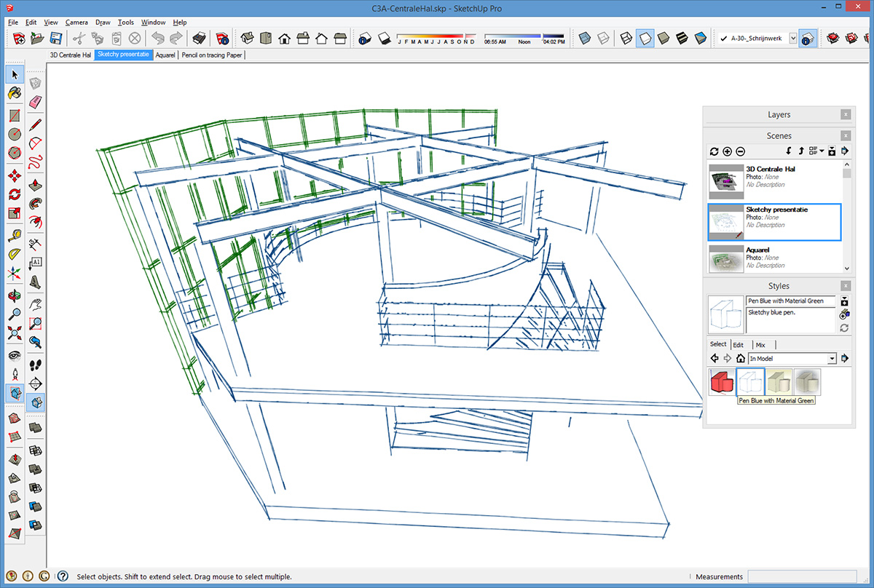874x588 pixels.
Task: Select the Aquarel scene thumbnail
Action: click(727, 259)
